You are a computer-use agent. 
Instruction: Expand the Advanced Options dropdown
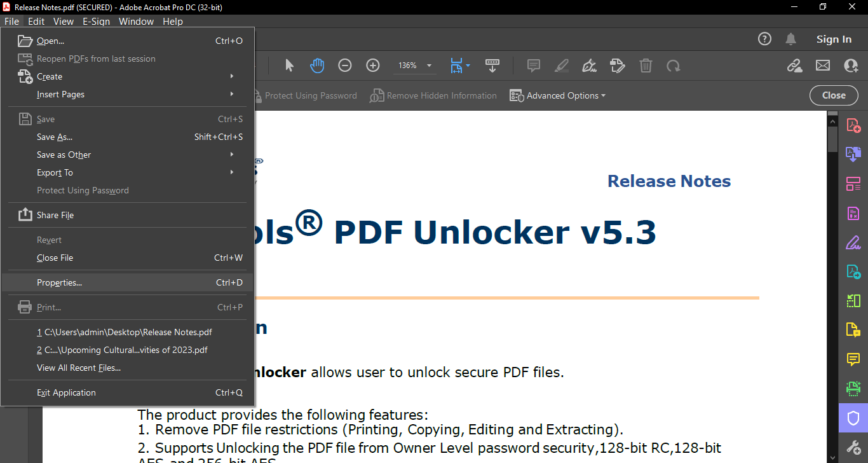[558, 95]
